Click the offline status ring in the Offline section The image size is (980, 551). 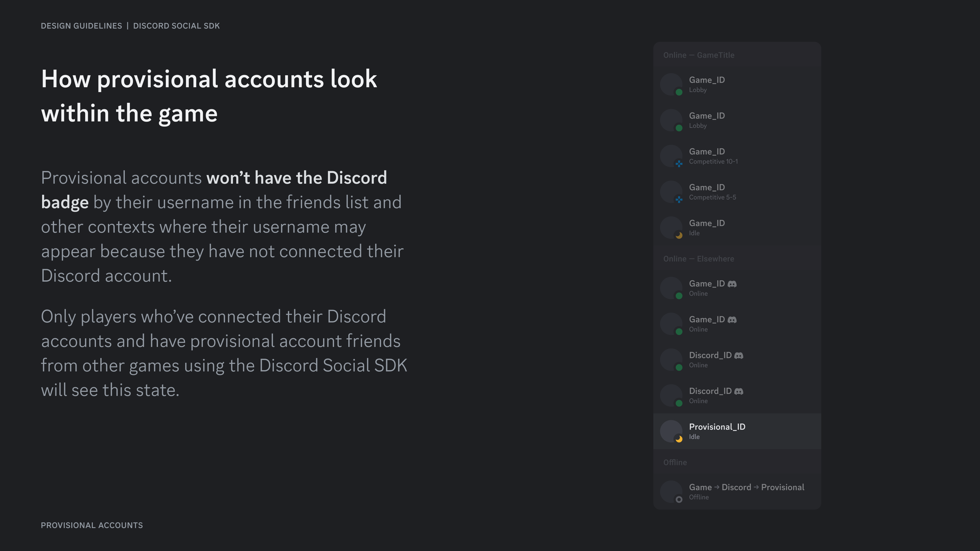coord(679,499)
